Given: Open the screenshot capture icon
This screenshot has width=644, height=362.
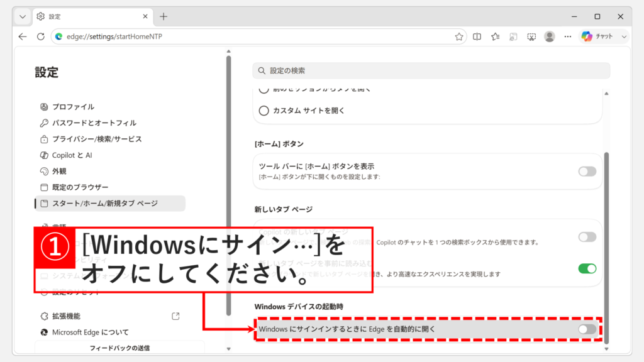Looking at the screenshot, I should tap(531, 36).
